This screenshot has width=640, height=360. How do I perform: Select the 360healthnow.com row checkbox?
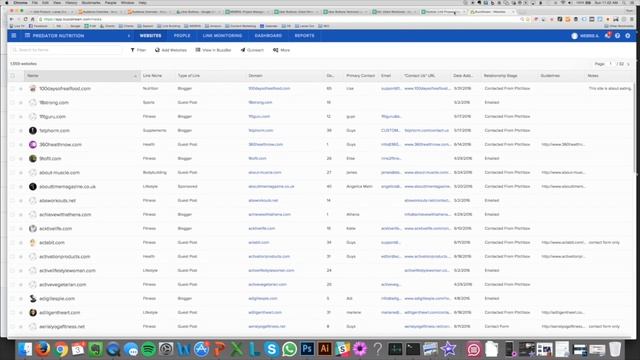tap(13, 144)
